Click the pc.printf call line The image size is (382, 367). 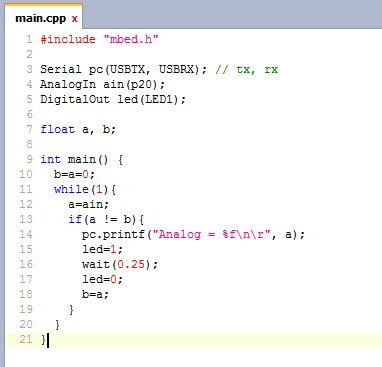coord(193,234)
